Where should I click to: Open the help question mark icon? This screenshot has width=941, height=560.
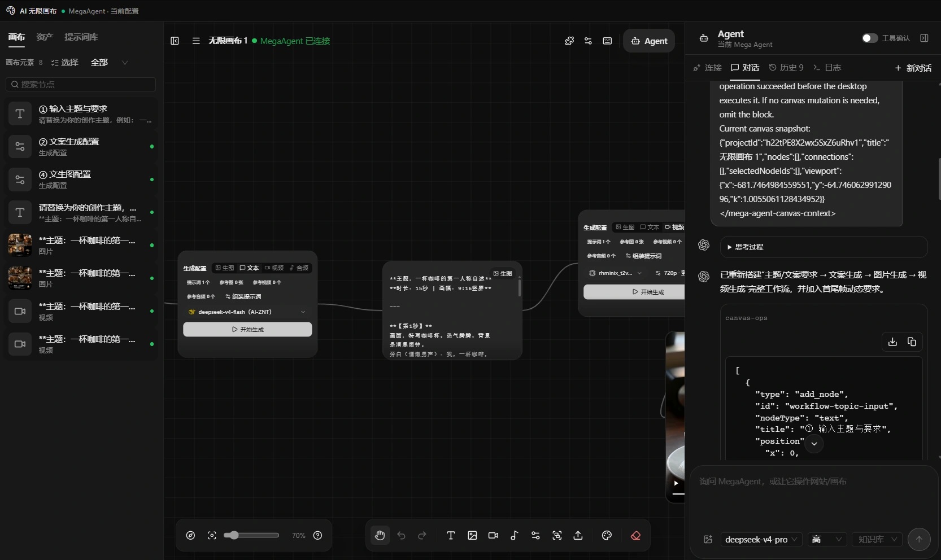(x=317, y=535)
